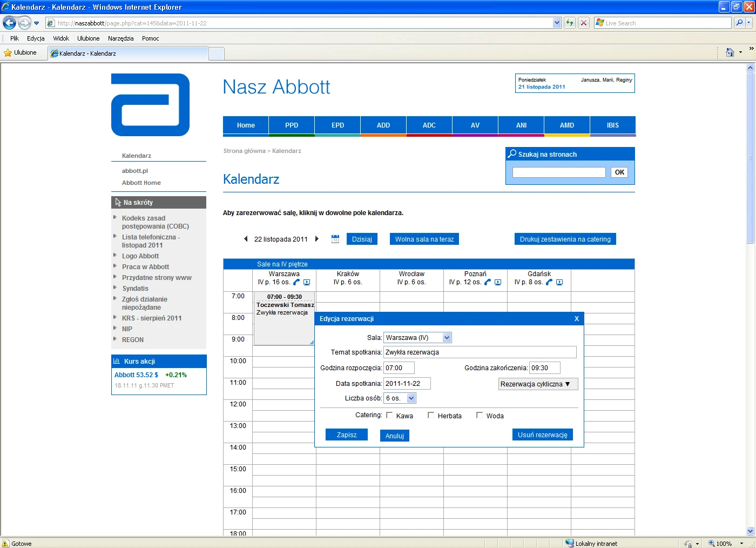The height and width of the screenshot is (548, 756).
Task: Enable Herbata catering checkbox
Action: coord(431,415)
